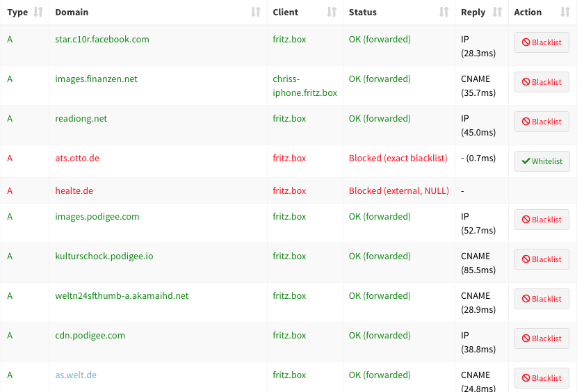Blacklist kulturschock.podigee.io domain

(x=542, y=259)
